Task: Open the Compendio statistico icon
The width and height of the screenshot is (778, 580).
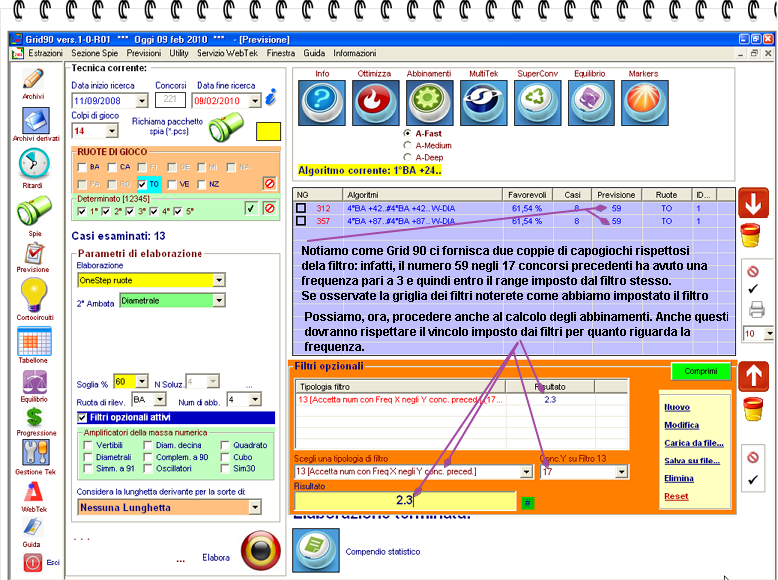Action: click(x=316, y=550)
